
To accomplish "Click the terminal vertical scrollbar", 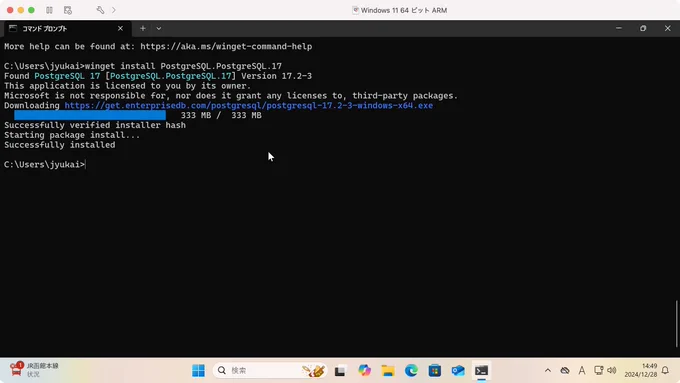I will coord(677,324).
